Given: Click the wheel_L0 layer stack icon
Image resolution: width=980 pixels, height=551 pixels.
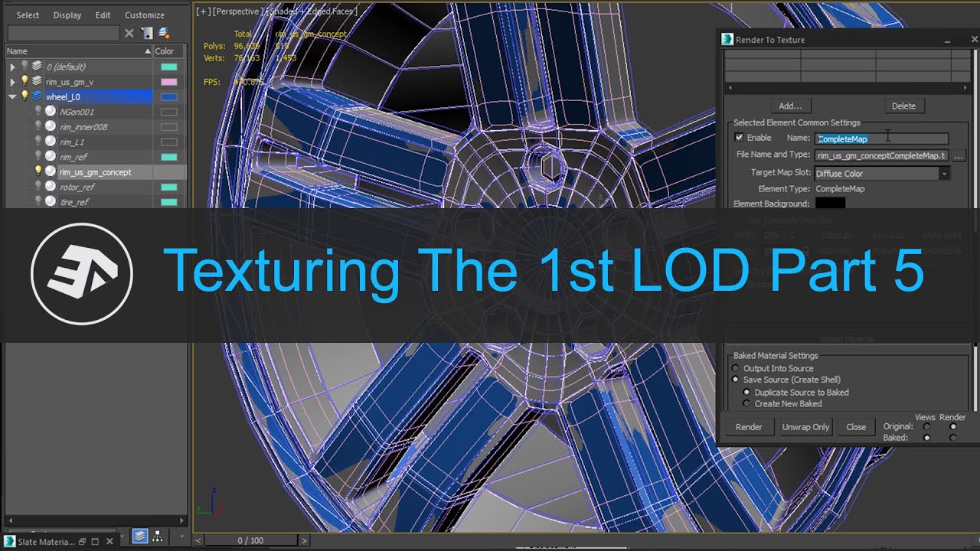Looking at the screenshot, I should pyautogui.click(x=37, y=96).
